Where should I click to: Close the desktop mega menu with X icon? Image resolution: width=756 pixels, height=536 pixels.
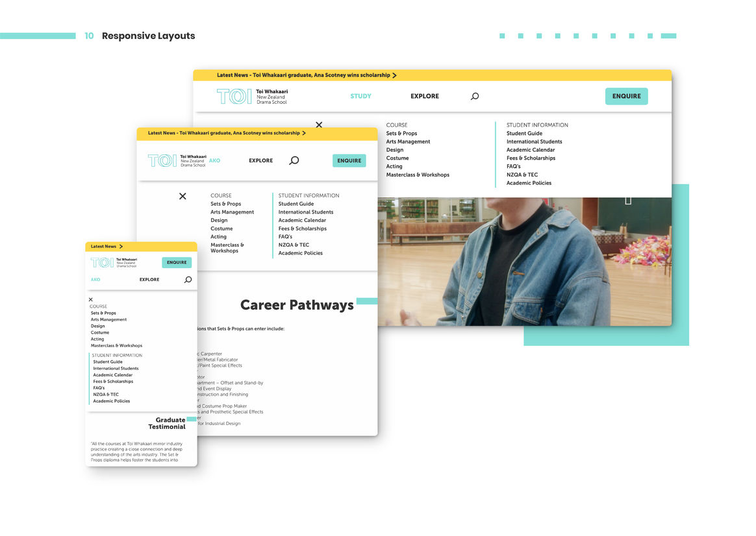(319, 125)
